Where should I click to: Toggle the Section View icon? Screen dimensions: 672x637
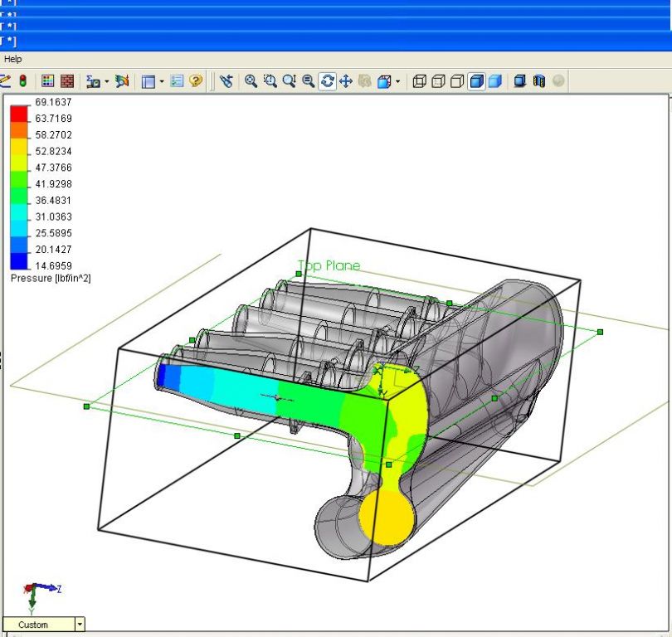tap(539, 81)
